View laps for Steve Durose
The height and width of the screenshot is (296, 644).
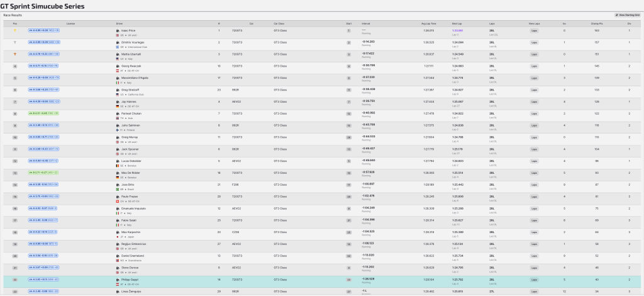pos(534,268)
